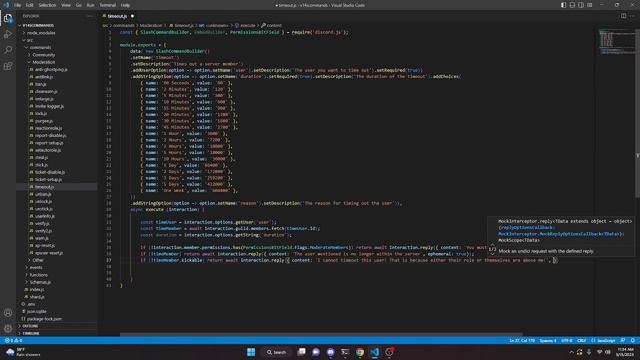The image size is (640, 360).
Task: Click the horizontal editor scrollbar
Action: click(321, 334)
